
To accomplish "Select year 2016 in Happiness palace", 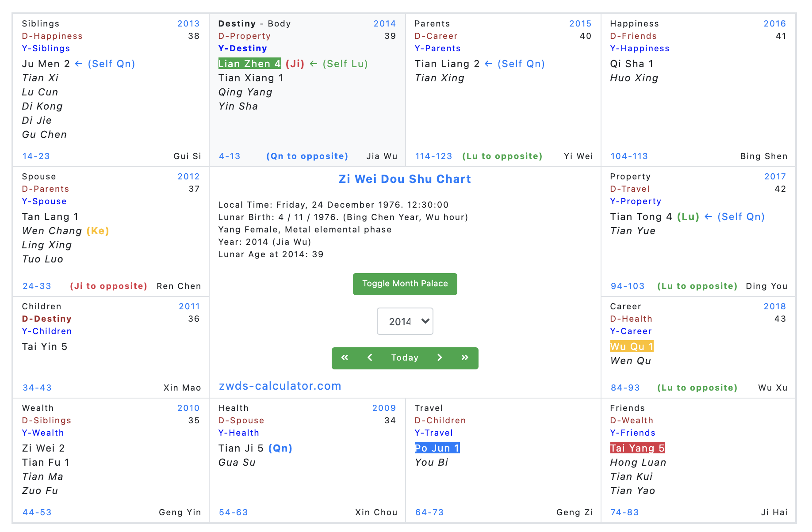I will (775, 24).
